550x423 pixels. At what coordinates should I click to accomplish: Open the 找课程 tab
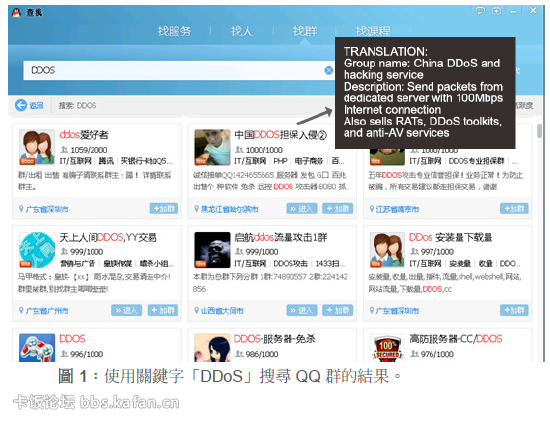point(373,31)
